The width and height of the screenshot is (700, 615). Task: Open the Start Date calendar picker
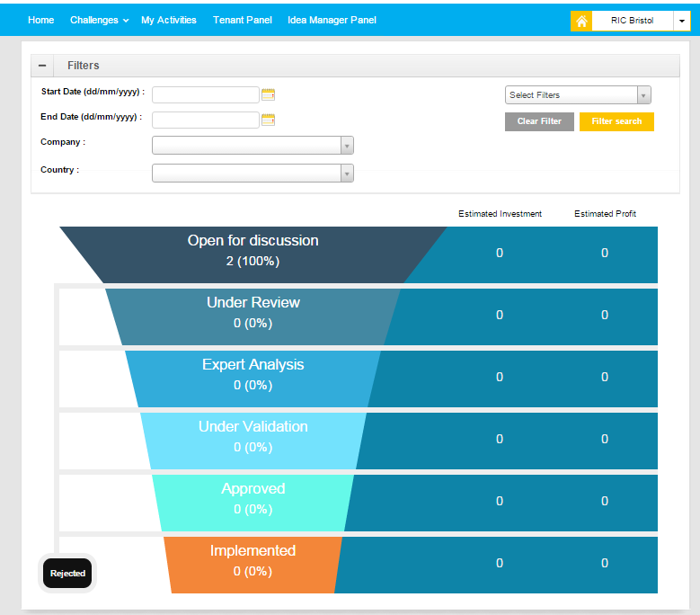point(268,94)
